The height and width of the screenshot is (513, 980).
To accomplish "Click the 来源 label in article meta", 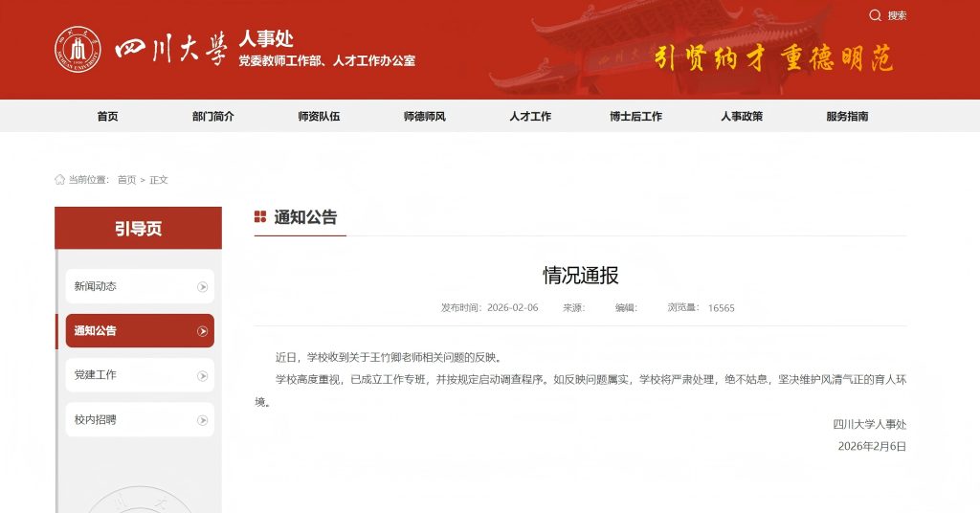I will [x=574, y=307].
